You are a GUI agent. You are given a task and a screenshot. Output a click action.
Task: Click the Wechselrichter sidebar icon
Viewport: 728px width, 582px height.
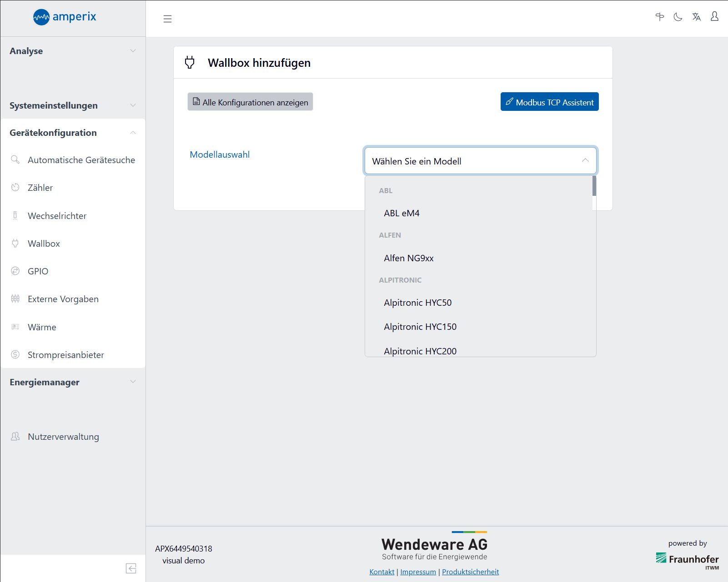15,216
